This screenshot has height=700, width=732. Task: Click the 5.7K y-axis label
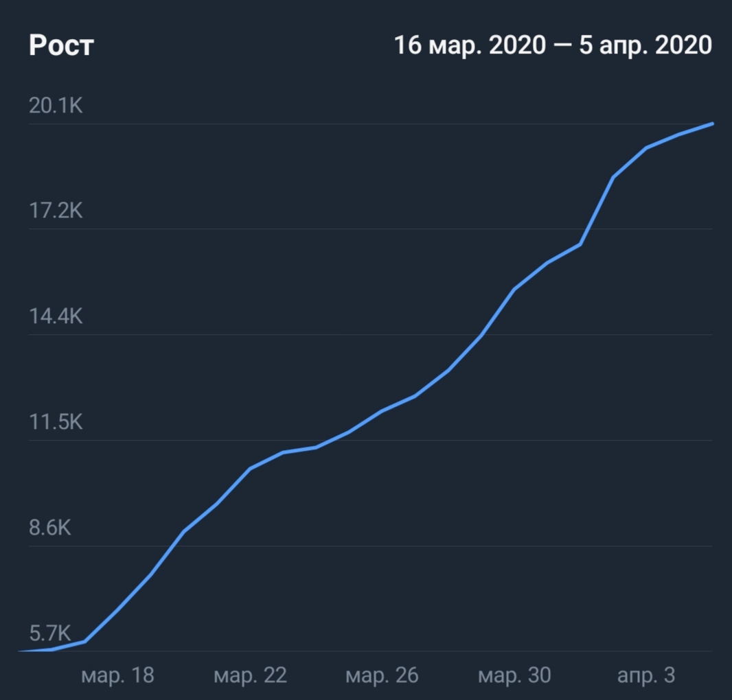click(50, 633)
